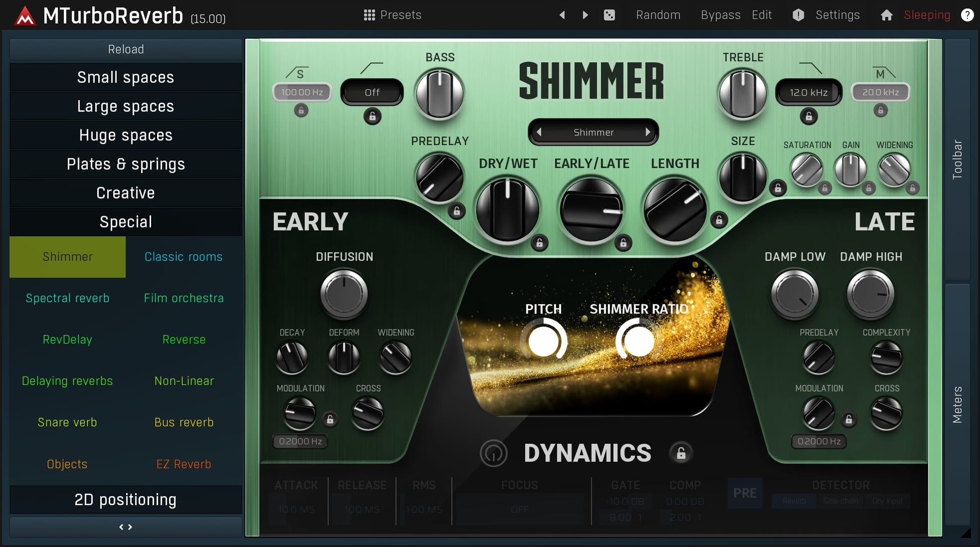
Task: Toggle the DYNAMICS power button
Action: point(494,453)
